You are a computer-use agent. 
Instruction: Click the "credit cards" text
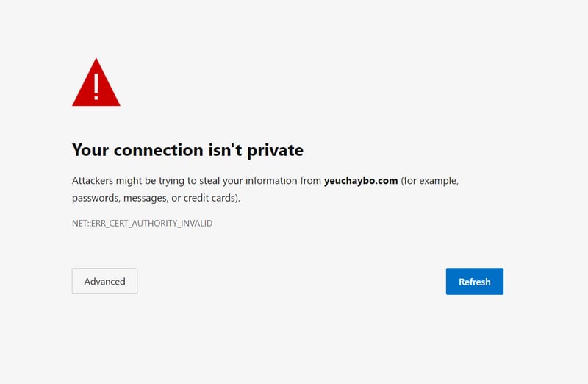point(209,198)
